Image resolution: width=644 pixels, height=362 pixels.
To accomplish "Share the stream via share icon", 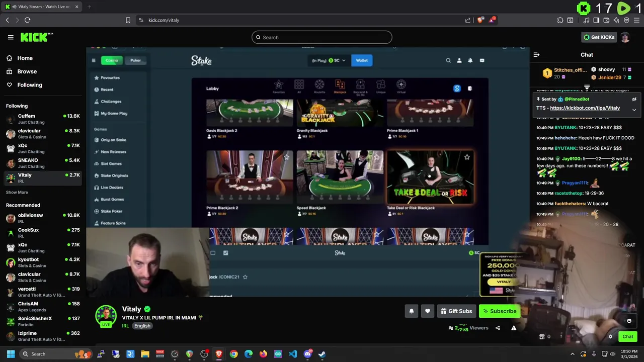I will tap(498, 328).
